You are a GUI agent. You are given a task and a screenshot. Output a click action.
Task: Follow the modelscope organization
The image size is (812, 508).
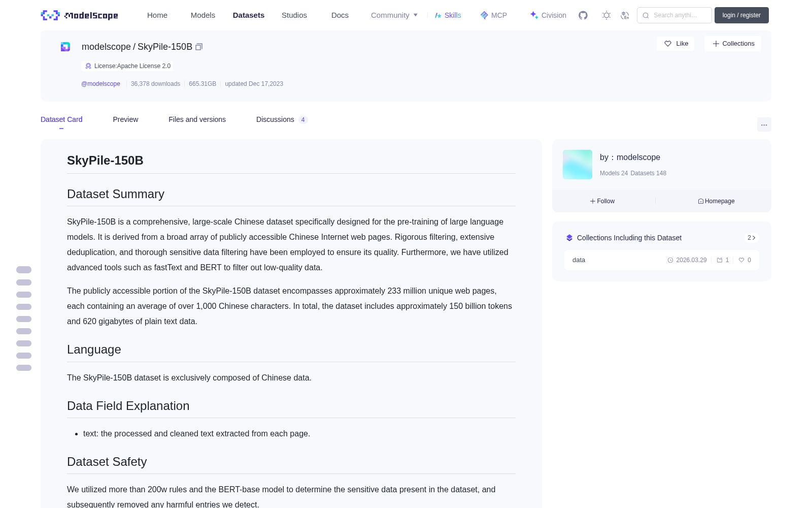click(602, 201)
